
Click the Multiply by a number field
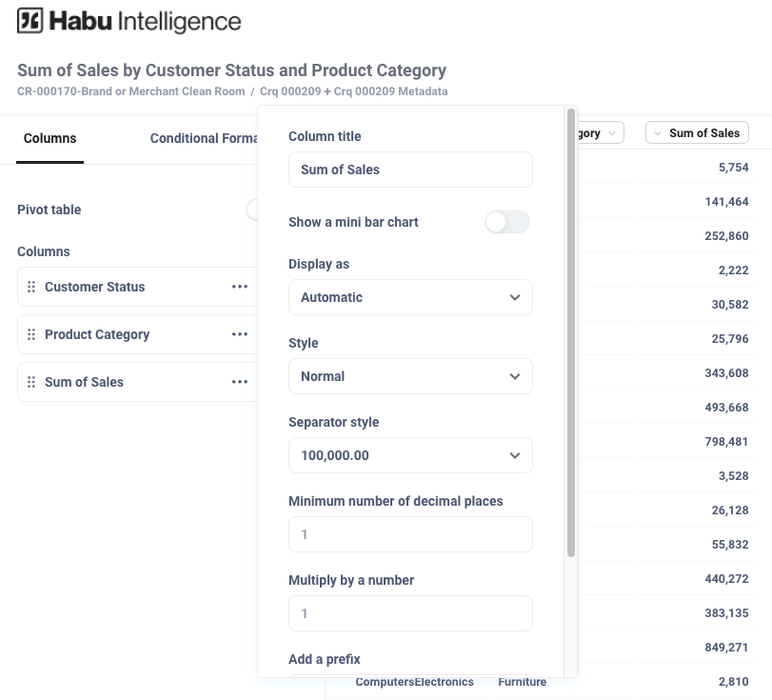tap(410, 613)
